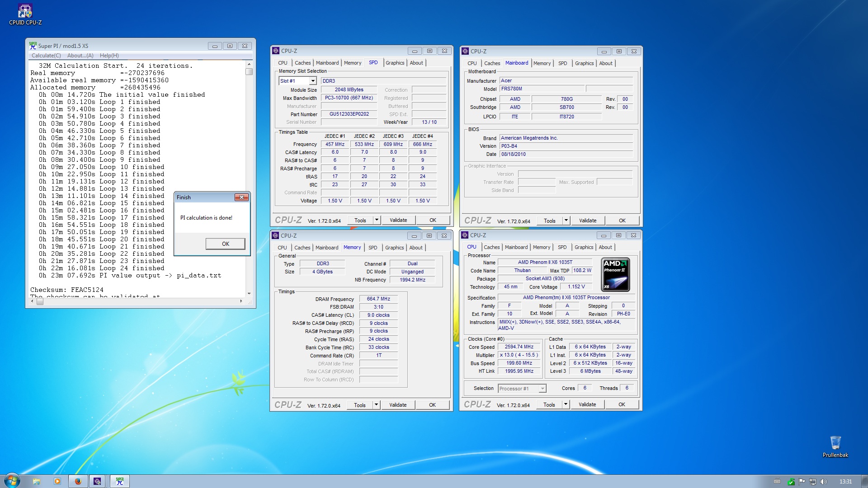
Task: Click Validate in the SPD window
Action: [x=398, y=220]
